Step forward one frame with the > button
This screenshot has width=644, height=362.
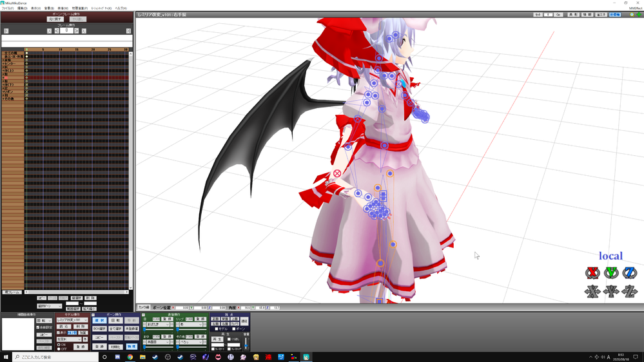coord(77,31)
